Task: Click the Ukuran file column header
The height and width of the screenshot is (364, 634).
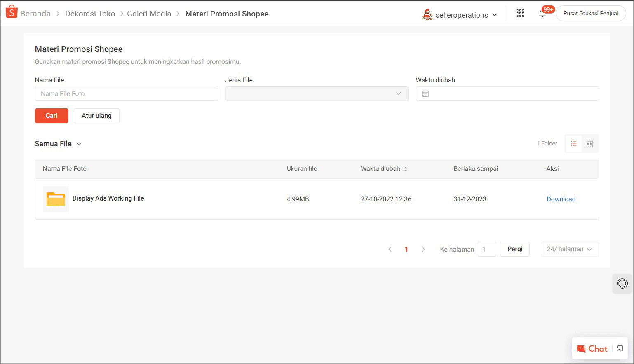Action: pyautogui.click(x=302, y=169)
